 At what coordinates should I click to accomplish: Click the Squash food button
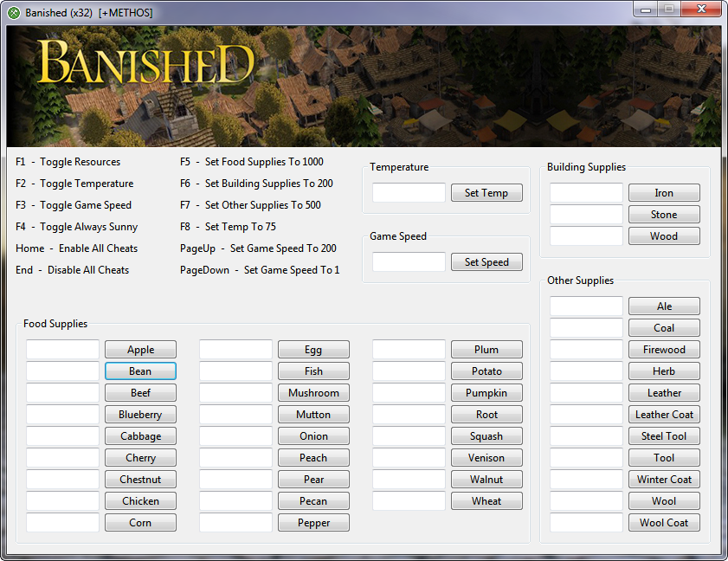486,436
